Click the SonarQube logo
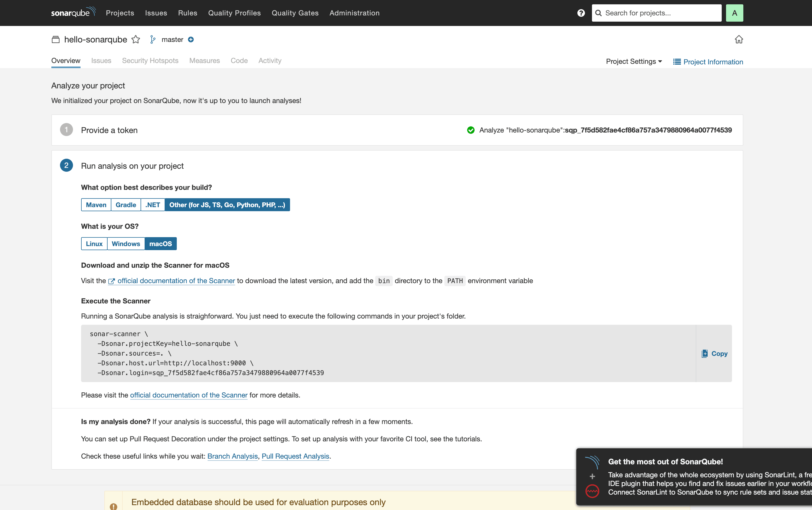Image resolution: width=812 pixels, height=510 pixels. click(74, 12)
